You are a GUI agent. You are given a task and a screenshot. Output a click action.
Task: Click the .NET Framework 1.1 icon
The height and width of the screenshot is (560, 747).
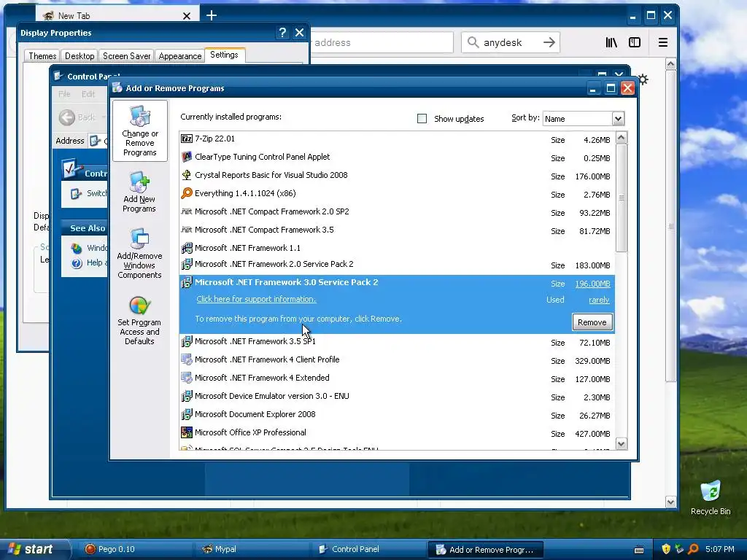pyautogui.click(x=187, y=248)
